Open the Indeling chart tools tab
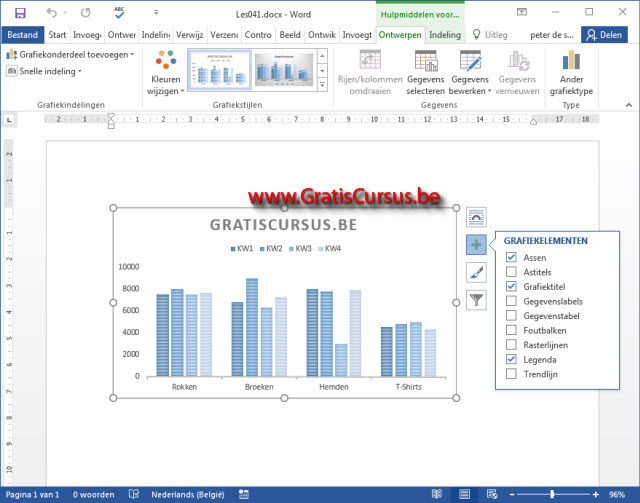Image resolution: width=640 pixels, height=503 pixels. point(445,35)
